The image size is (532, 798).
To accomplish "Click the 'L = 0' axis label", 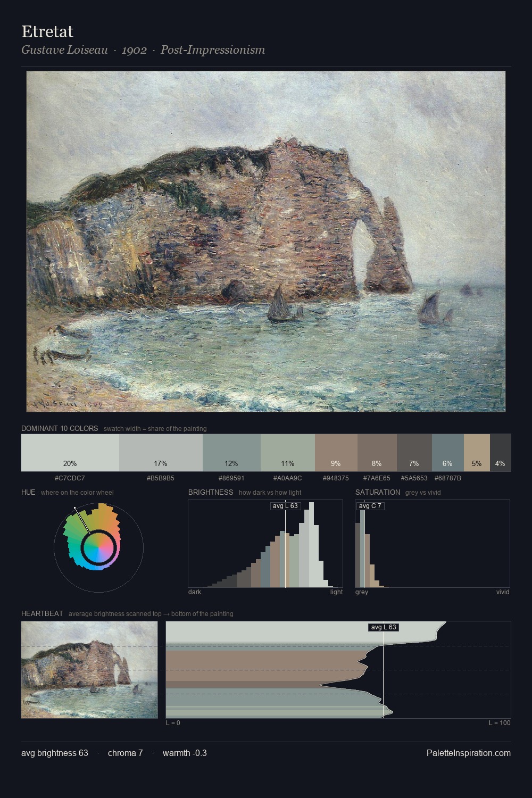I will point(173,723).
